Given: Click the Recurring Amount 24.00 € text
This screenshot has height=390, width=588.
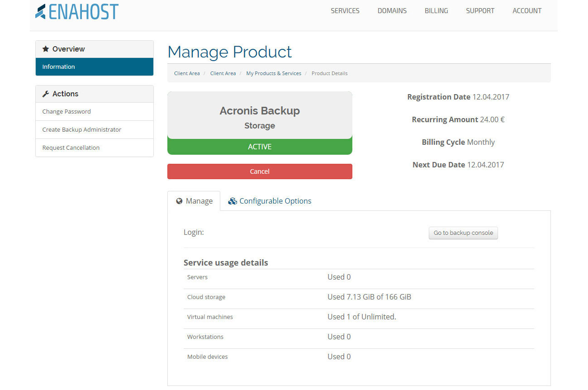Looking at the screenshot, I should click(458, 119).
